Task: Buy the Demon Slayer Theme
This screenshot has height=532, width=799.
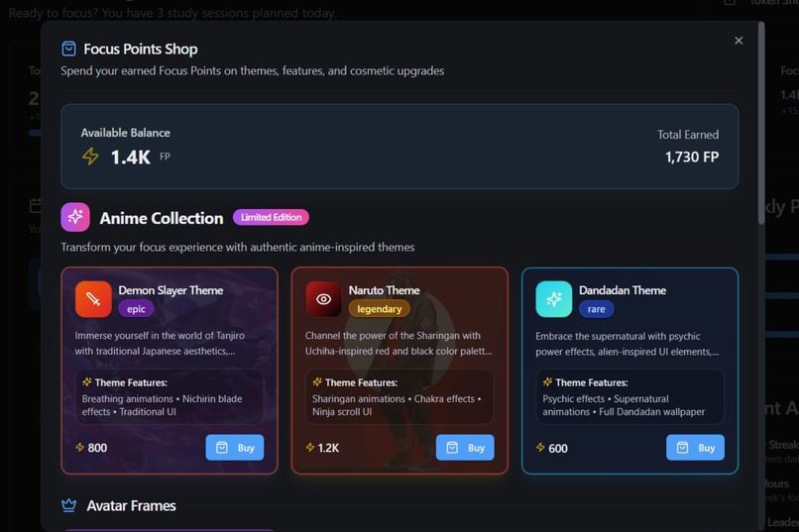Action: [x=235, y=448]
